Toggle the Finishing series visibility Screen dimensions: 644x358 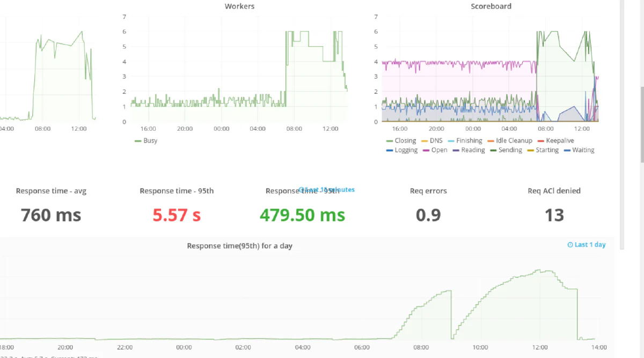pos(469,140)
